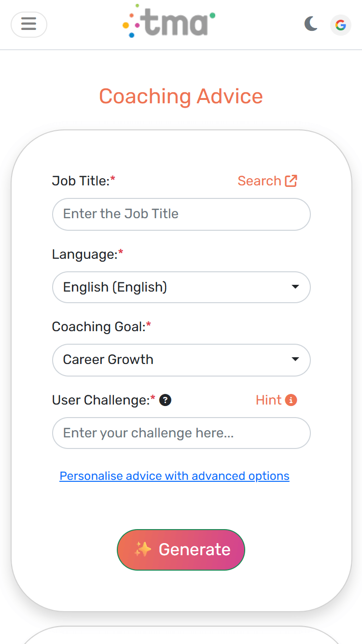Viewport: 362px width, 644px height.
Task: Open the Search job title link
Action: point(259,181)
